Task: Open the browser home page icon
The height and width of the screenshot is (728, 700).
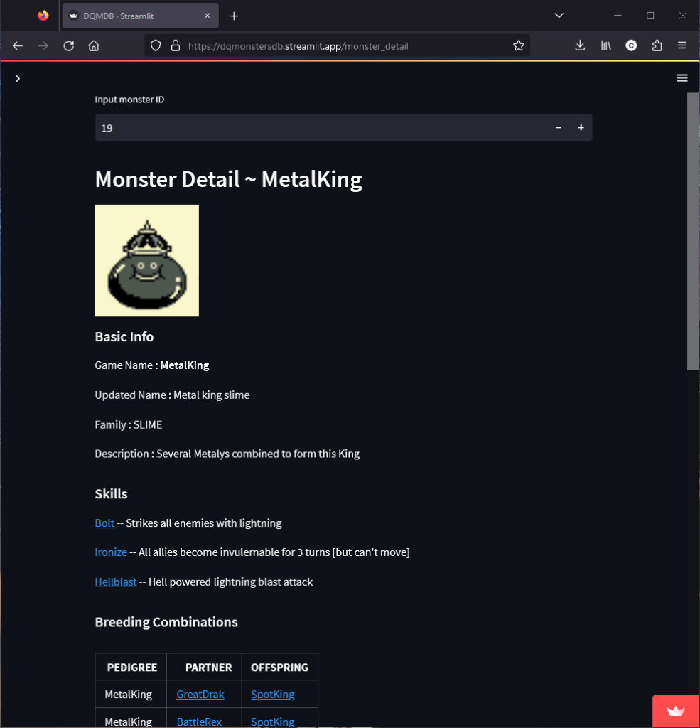Action: [94, 45]
